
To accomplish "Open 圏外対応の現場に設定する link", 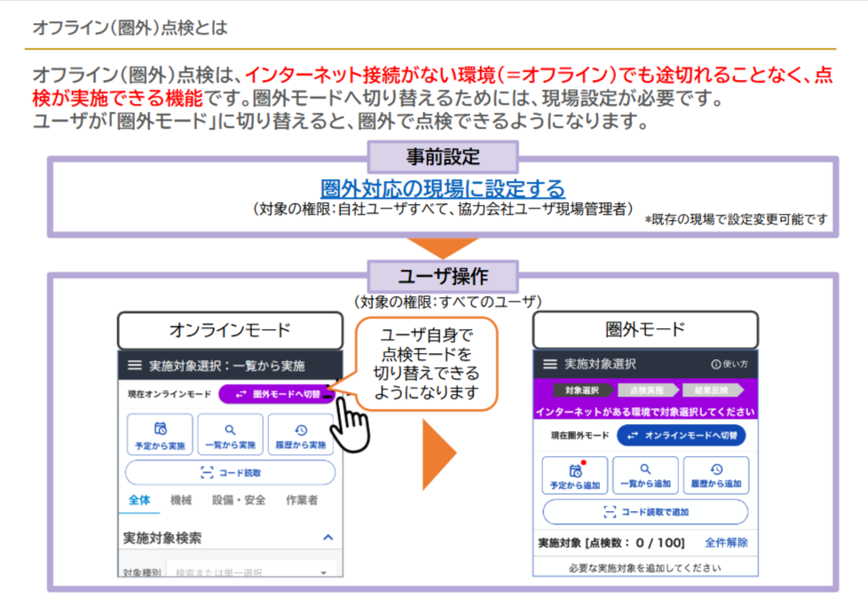I will coord(442,189).
